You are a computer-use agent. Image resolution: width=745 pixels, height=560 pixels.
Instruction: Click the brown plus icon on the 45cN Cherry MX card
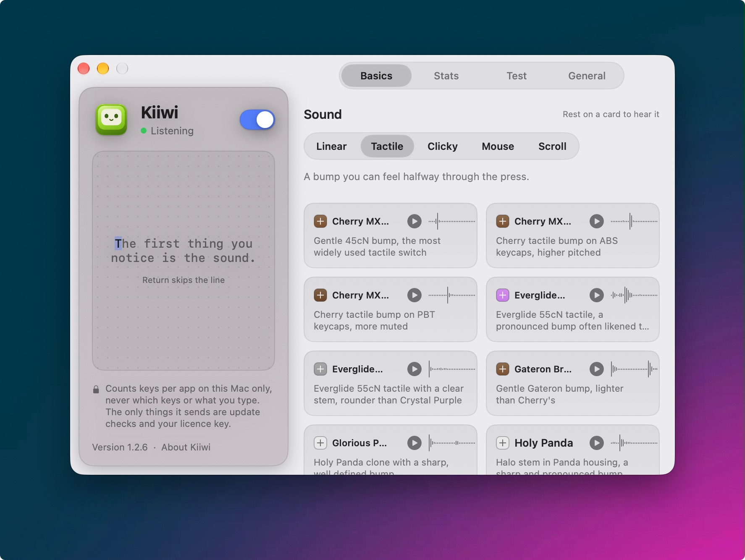(320, 221)
